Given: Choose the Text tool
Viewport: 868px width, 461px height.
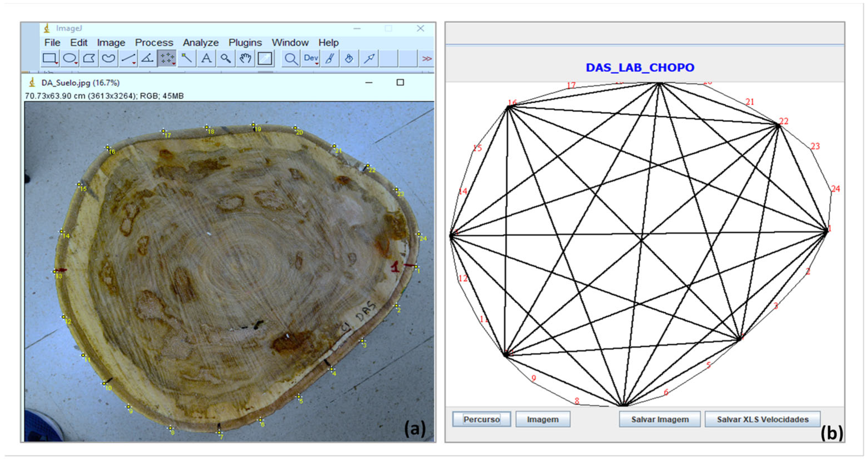Looking at the screenshot, I should pyautogui.click(x=206, y=58).
